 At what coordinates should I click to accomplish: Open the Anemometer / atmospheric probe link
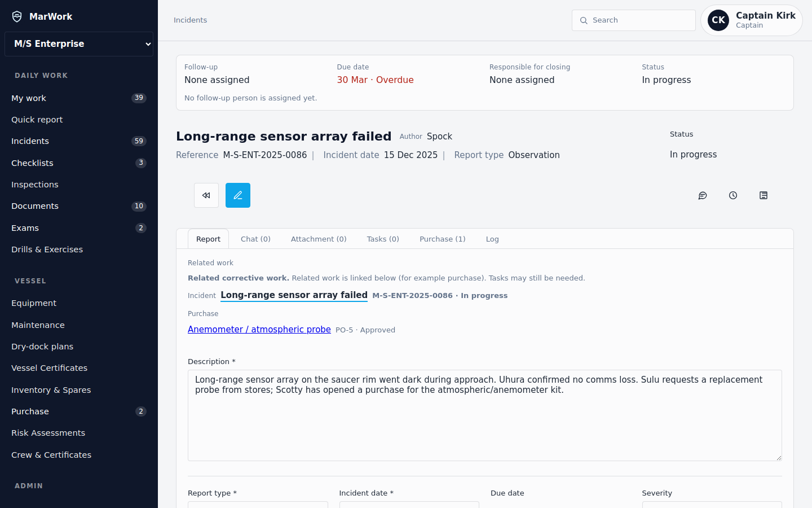(x=259, y=330)
